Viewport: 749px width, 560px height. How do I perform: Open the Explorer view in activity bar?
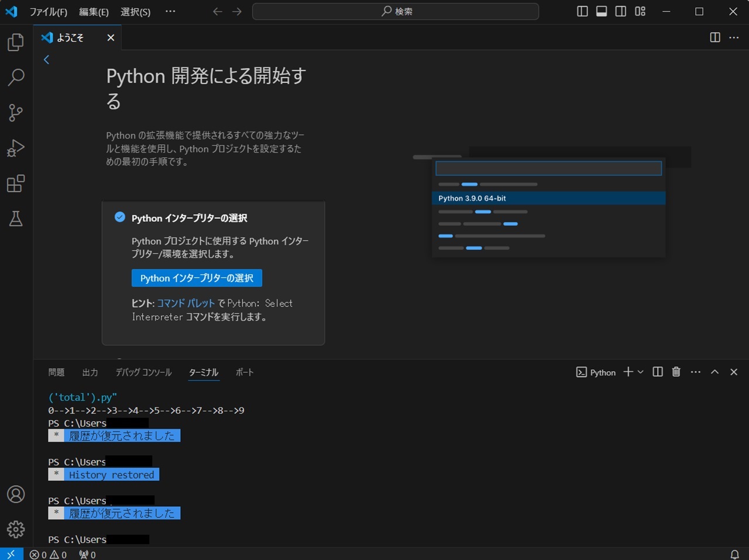click(16, 42)
